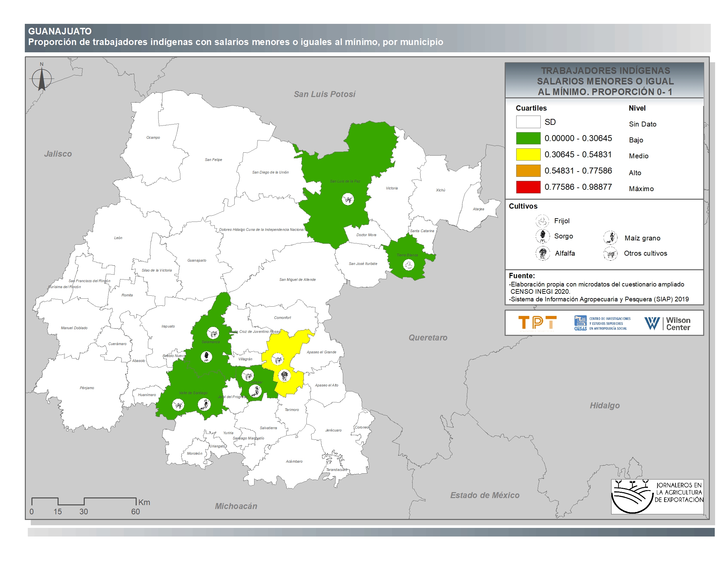Click the San Felipe municipality label
The image size is (728, 563).
pos(213,160)
